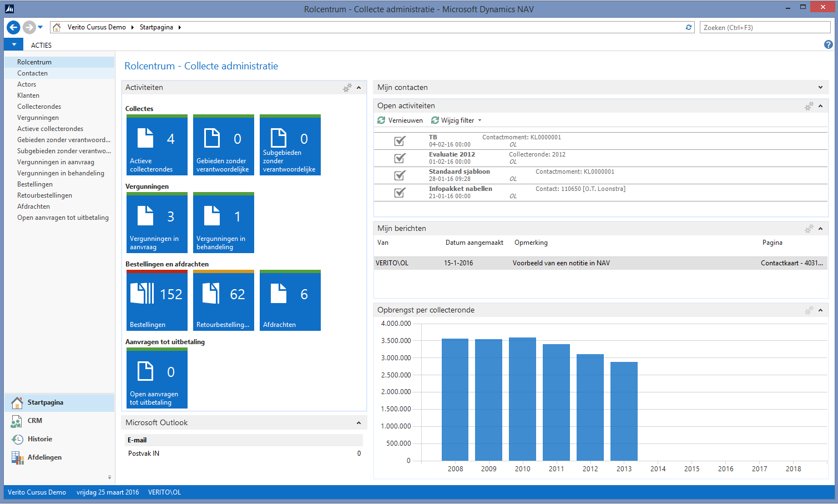Switch to the CRM navigation section

(59, 421)
